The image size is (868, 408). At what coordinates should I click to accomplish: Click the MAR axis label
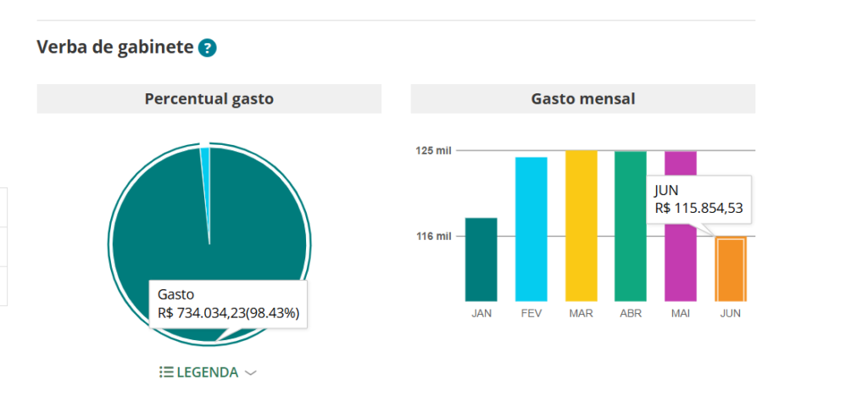pyautogui.click(x=581, y=314)
